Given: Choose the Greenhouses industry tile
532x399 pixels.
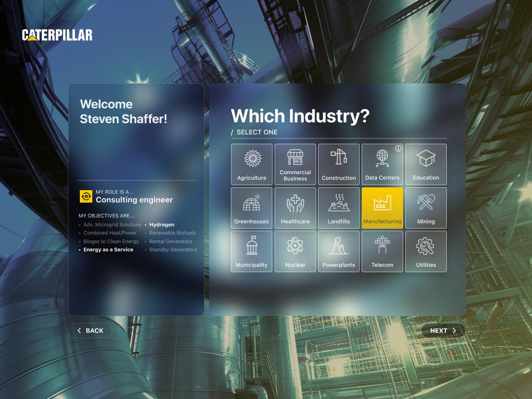Looking at the screenshot, I should point(252,208).
